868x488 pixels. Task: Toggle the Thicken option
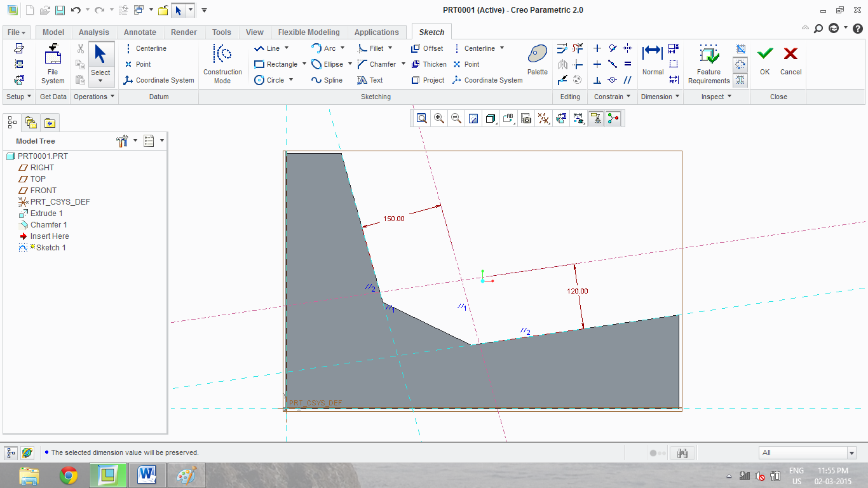coord(429,64)
